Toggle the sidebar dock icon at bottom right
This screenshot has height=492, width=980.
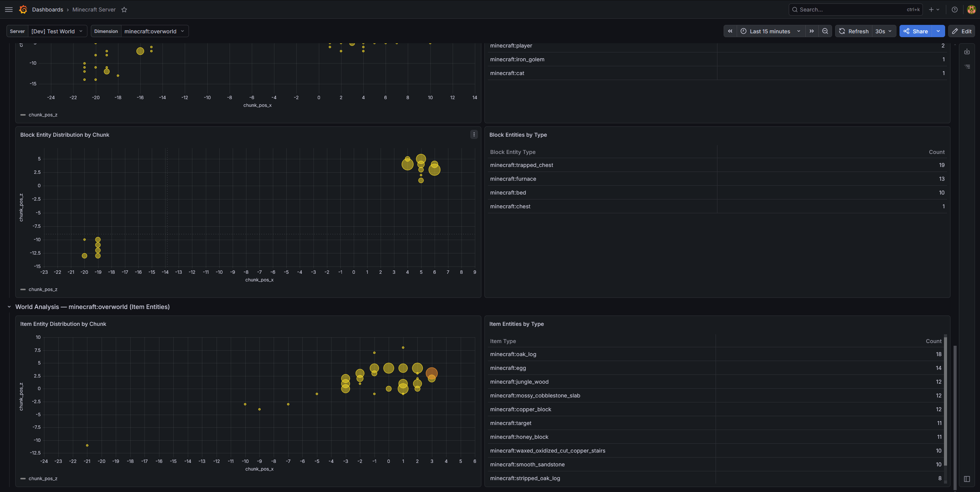click(967, 479)
